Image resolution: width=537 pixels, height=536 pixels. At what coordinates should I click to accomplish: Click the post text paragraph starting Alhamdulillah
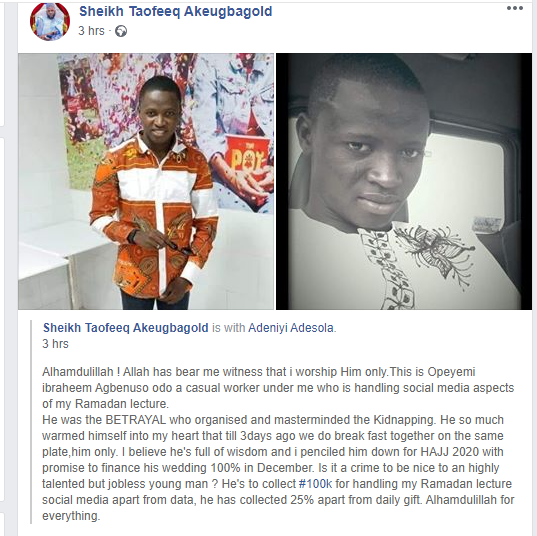tap(278, 444)
